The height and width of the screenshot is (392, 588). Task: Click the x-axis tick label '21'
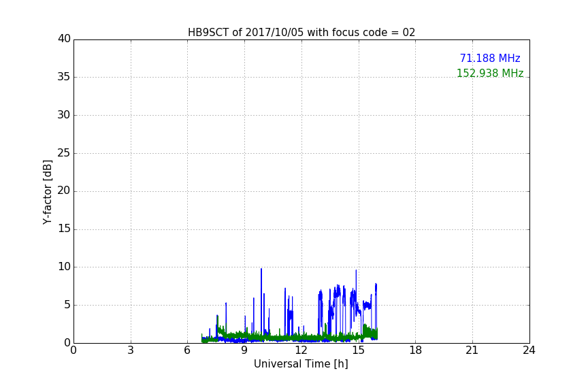472,350
